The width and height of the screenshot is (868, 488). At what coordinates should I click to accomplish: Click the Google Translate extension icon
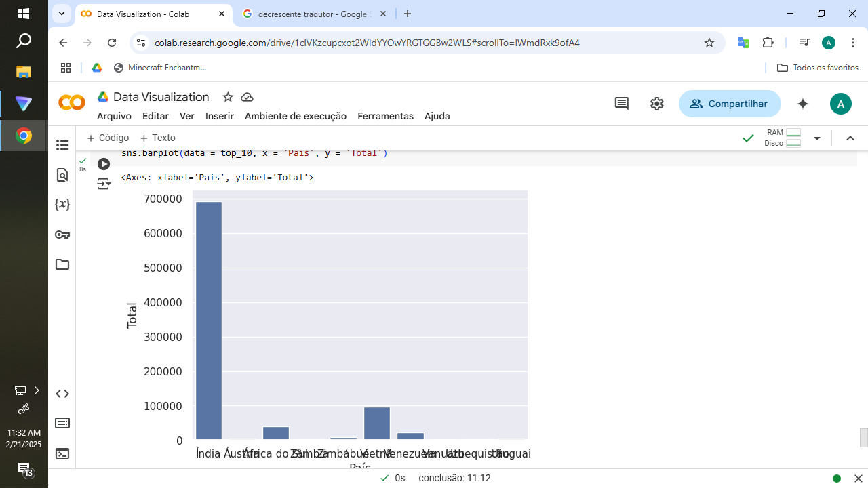(x=743, y=43)
